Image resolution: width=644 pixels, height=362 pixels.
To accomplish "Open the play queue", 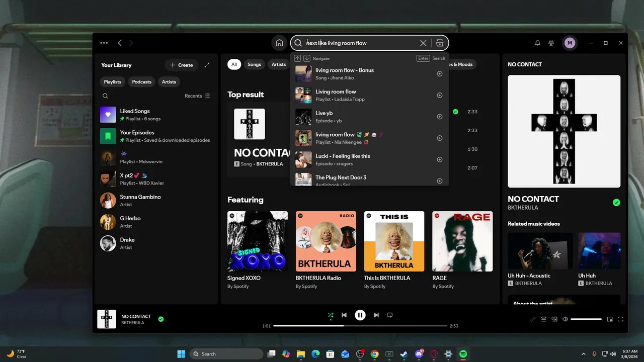I will pos(544,319).
